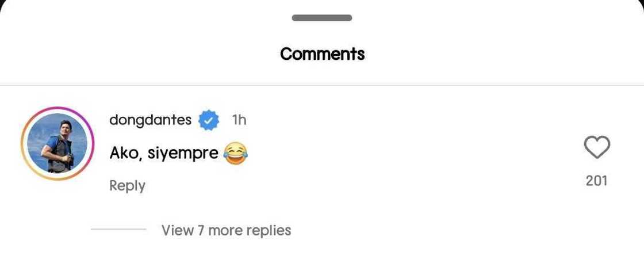Reply to the dongdantes comment
Image resolution: width=644 pixels, height=267 pixels.
tap(127, 185)
